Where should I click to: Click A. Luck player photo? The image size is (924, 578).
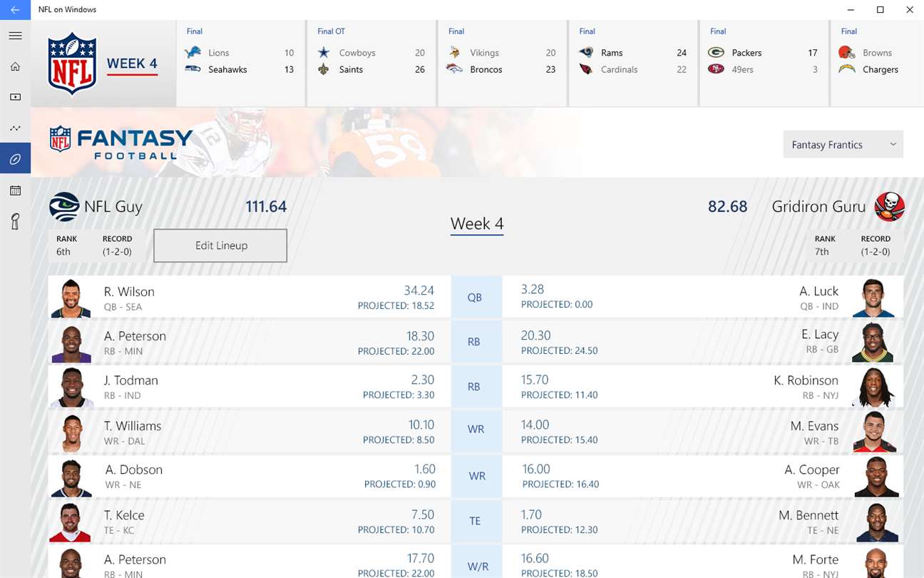(873, 298)
